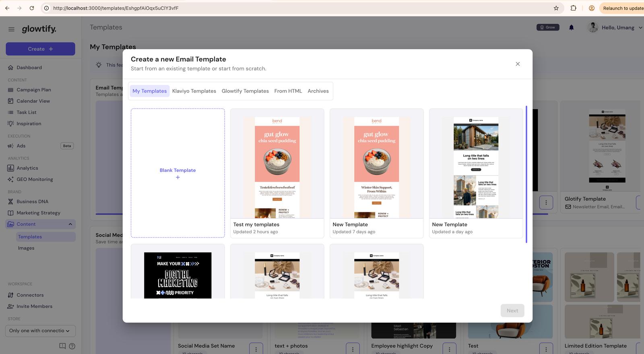Click the browser back arrow

[x=7, y=8]
